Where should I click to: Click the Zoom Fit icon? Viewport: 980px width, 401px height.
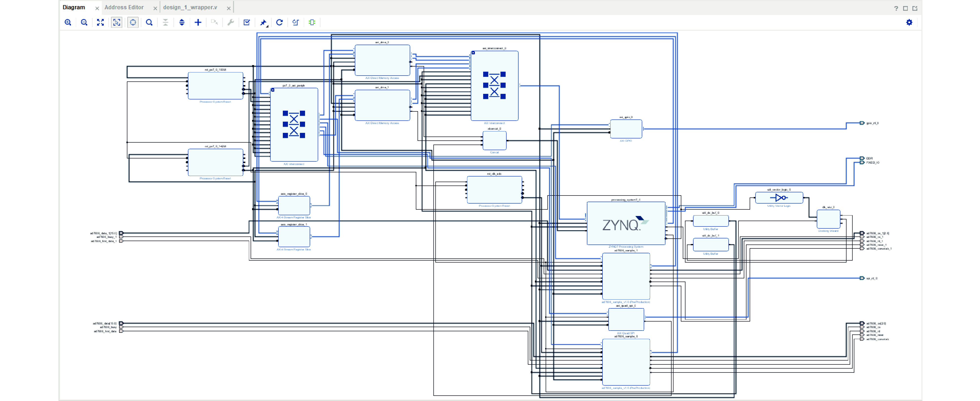tap(101, 22)
